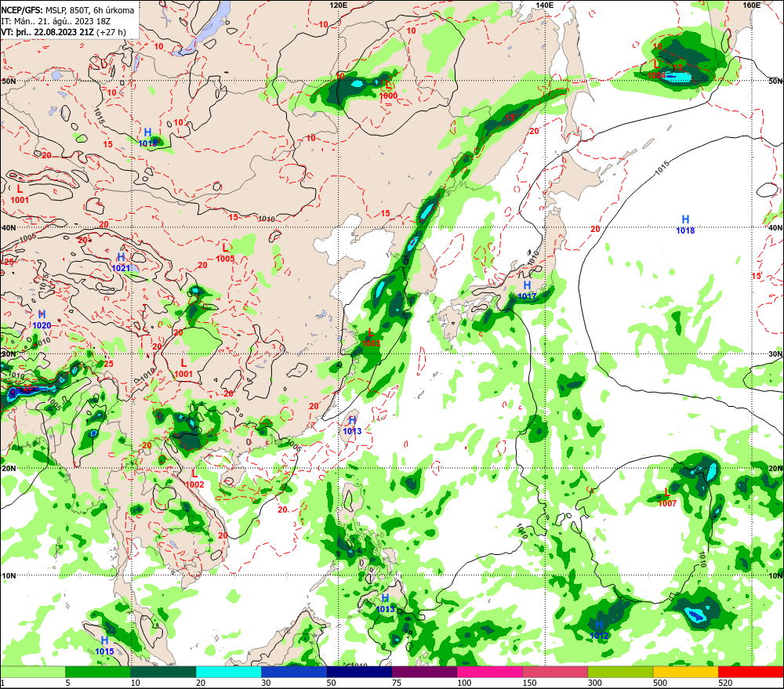Click the rose 150–300 legend swatch
The width and height of the screenshot is (784, 689).
click(555, 672)
